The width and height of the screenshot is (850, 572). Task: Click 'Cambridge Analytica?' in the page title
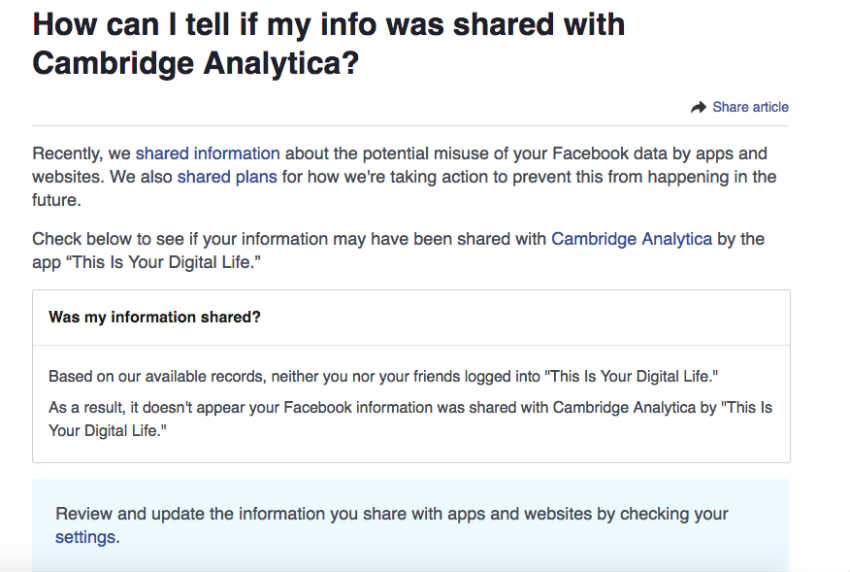[x=196, y=63]
